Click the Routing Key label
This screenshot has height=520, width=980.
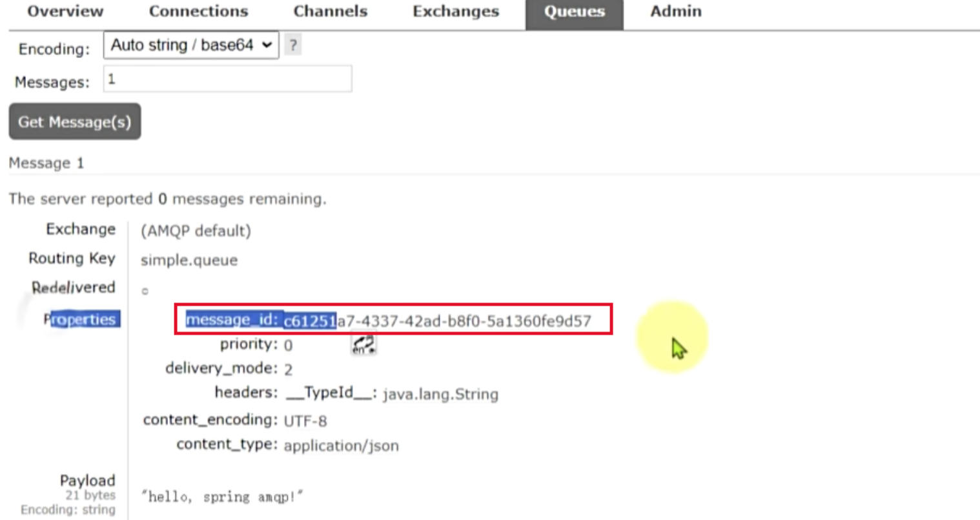tap(72, 259)
